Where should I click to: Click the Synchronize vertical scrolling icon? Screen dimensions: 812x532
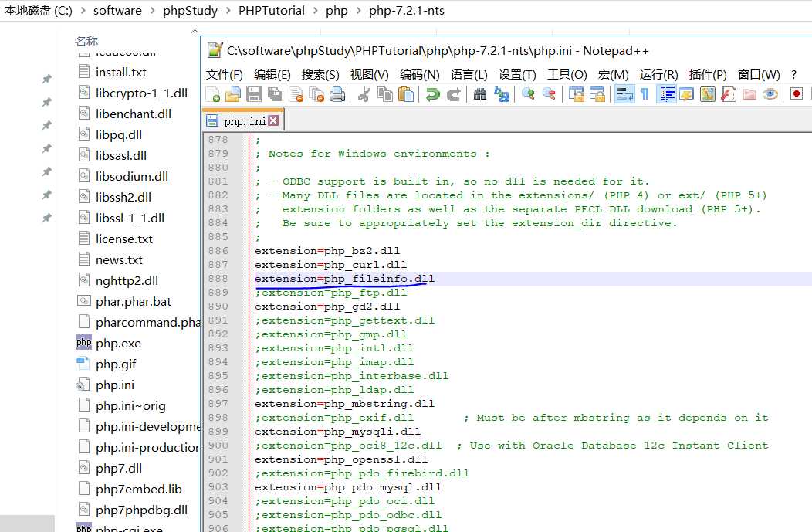(576, 94)
